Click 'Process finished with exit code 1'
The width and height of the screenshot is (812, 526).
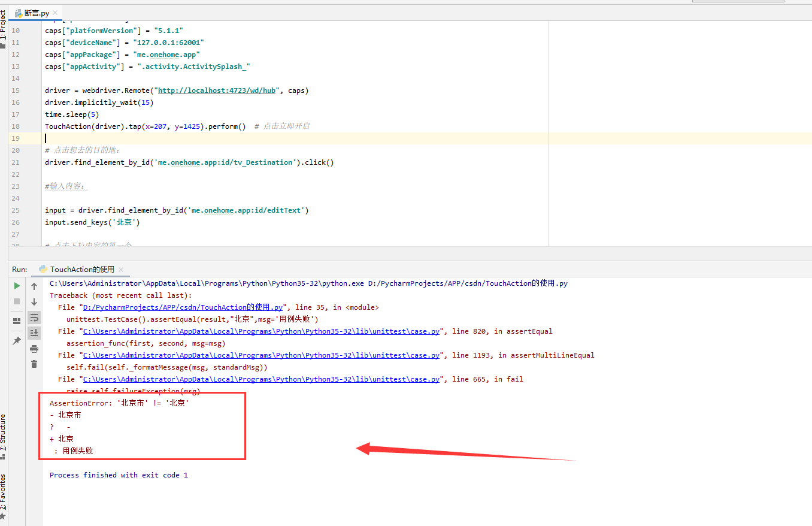coord(119,475)
